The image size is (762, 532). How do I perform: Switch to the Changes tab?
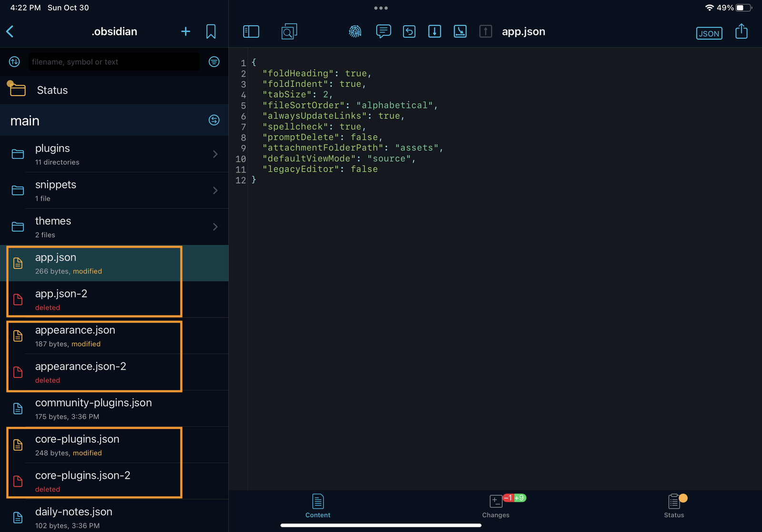[x=495, y=506]
